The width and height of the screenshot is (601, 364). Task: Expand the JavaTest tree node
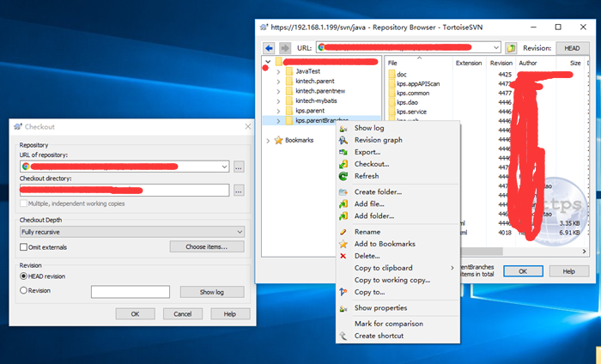(279, 71)
